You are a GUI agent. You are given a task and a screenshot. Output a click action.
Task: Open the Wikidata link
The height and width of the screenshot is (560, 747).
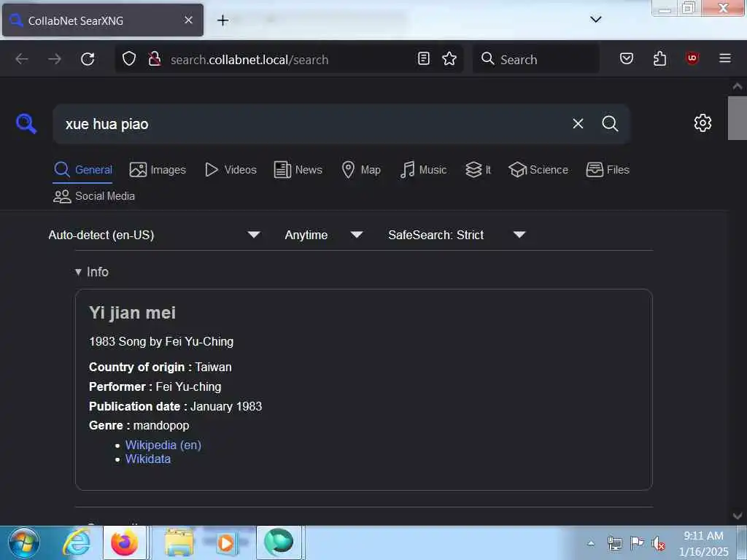click(x=147, y=459)
